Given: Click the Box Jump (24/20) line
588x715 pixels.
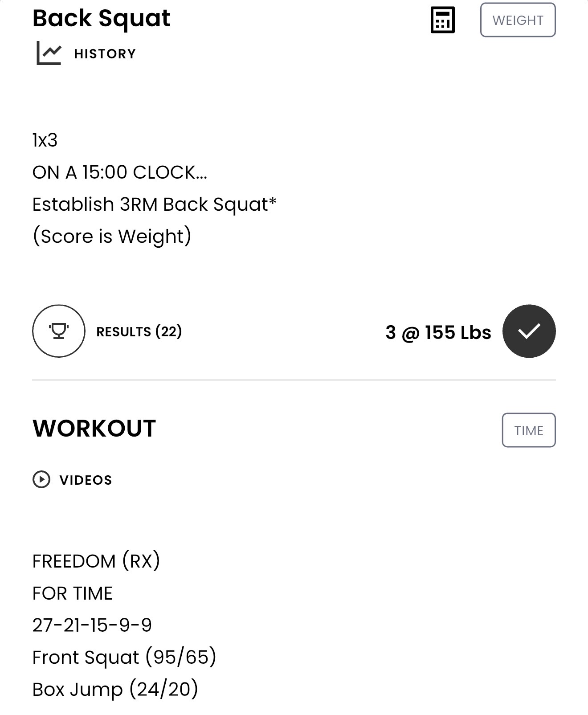Looking at the screenshot, I should pos(115,689).
